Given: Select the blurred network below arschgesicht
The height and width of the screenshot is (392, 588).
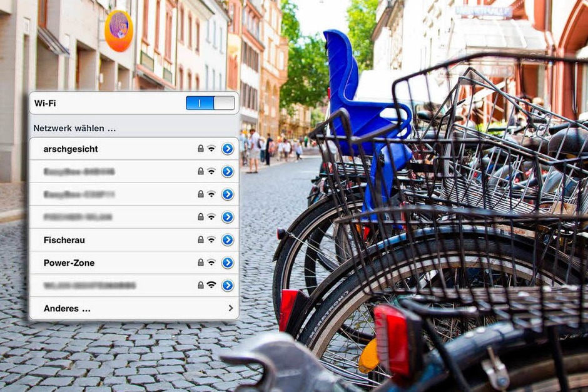Looking at the screenshot, I should click(134, 172).
